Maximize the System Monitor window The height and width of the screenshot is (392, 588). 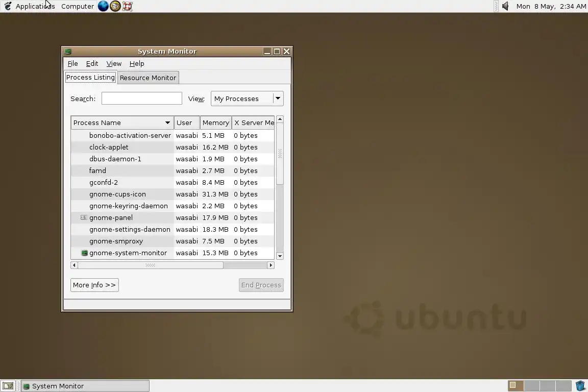tap(277, 52)
